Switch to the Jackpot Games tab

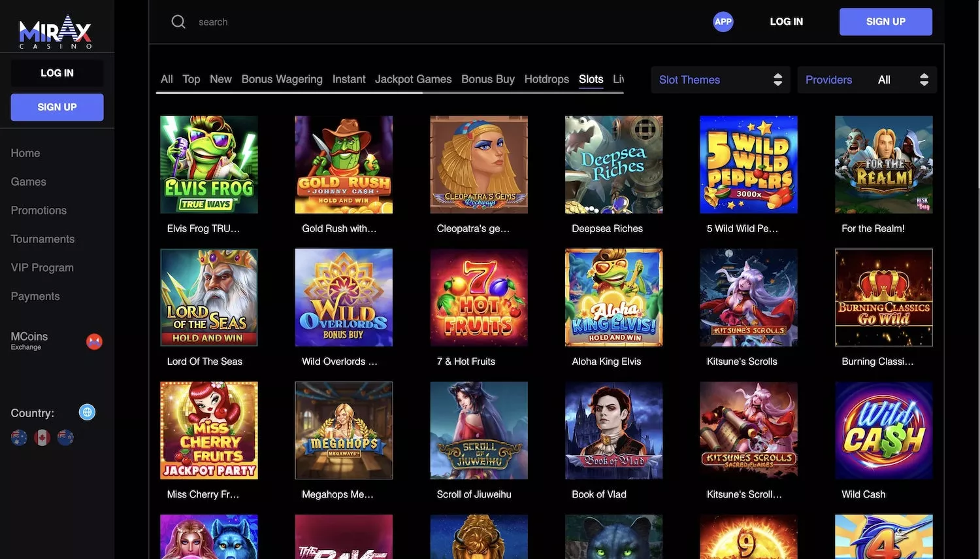pos(413,79)
